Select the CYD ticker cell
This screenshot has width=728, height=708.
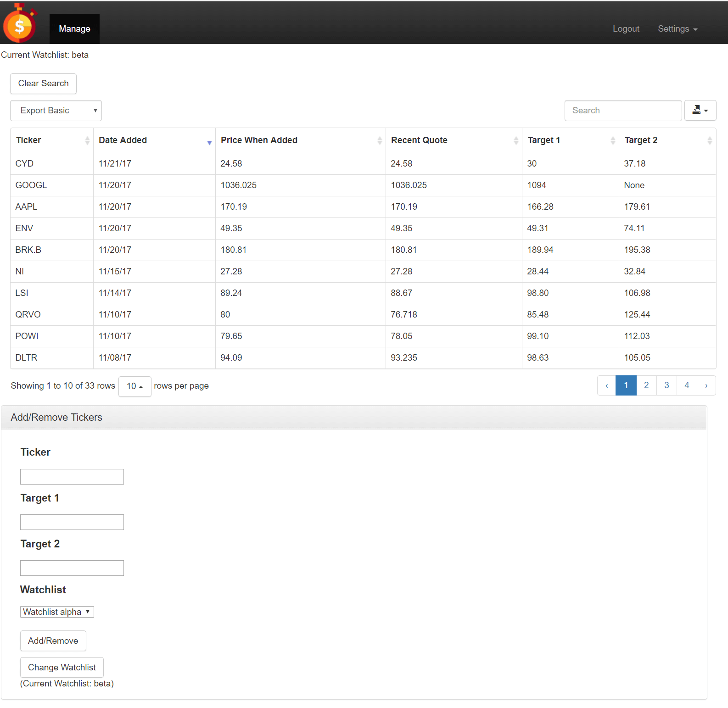point(52,164)
